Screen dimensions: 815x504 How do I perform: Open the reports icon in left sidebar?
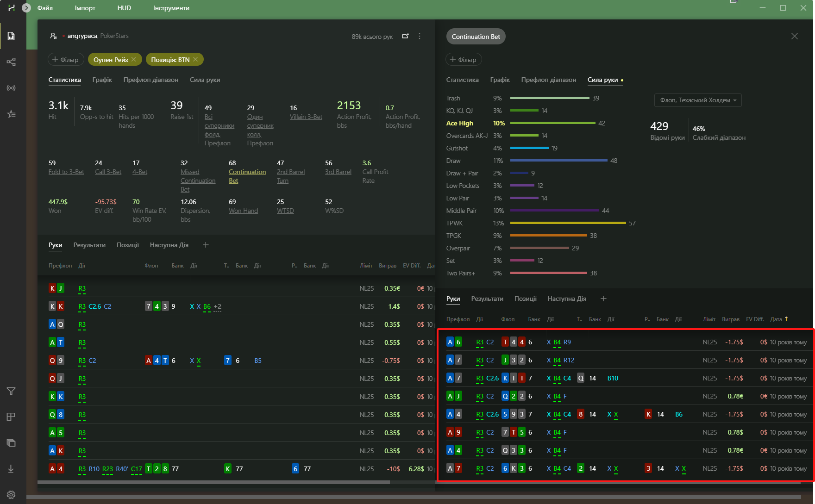11,36
